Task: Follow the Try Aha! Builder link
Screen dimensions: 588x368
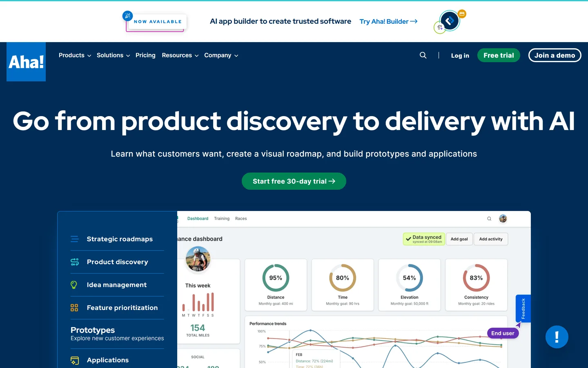Action: tap(388, 21)
